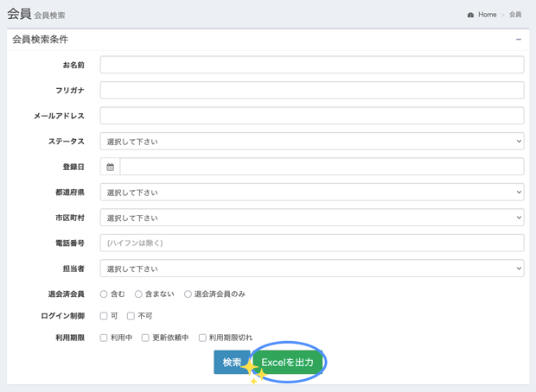Screen dimensions: 536x392
Task: Open the 都道府県 dropdown
Action: coord(312,192)
